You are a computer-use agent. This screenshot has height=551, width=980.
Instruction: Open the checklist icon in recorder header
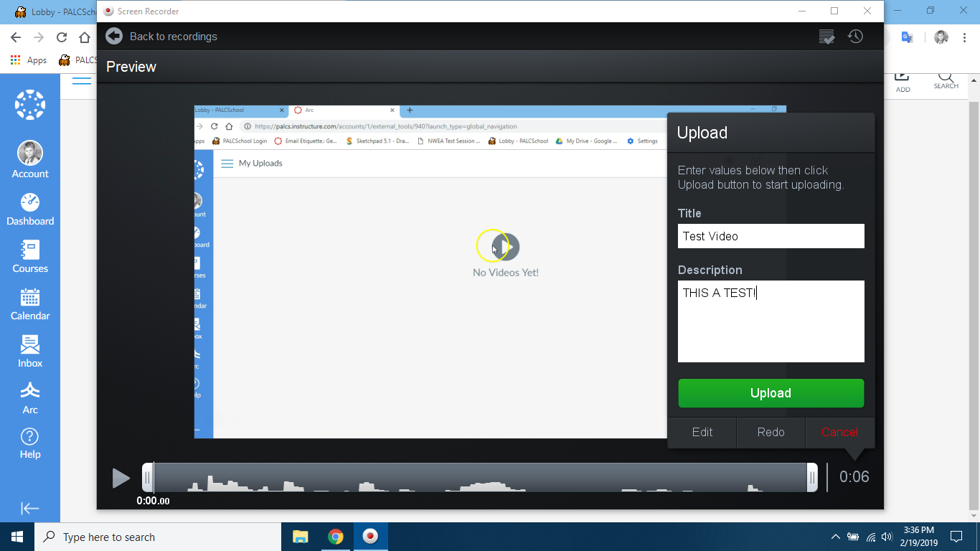[826, 37]
